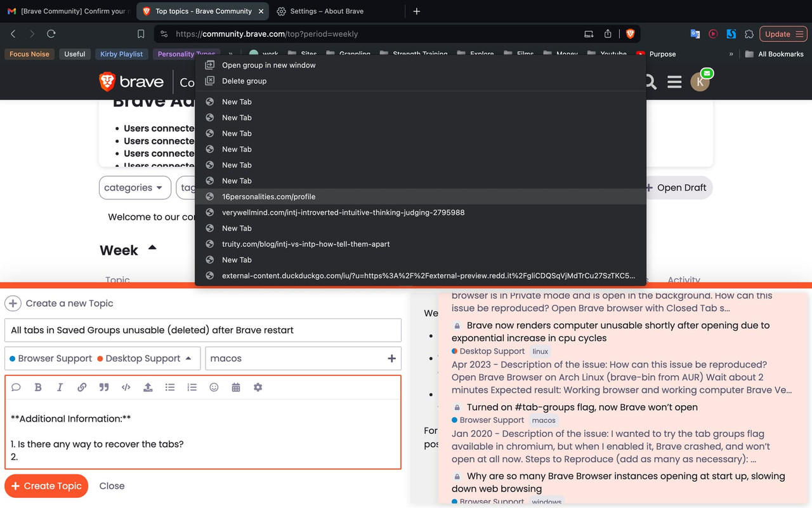Screen dimensions: 812x508
Task: Open the search magnifier on Brave Community
Action: coord(650,81)
